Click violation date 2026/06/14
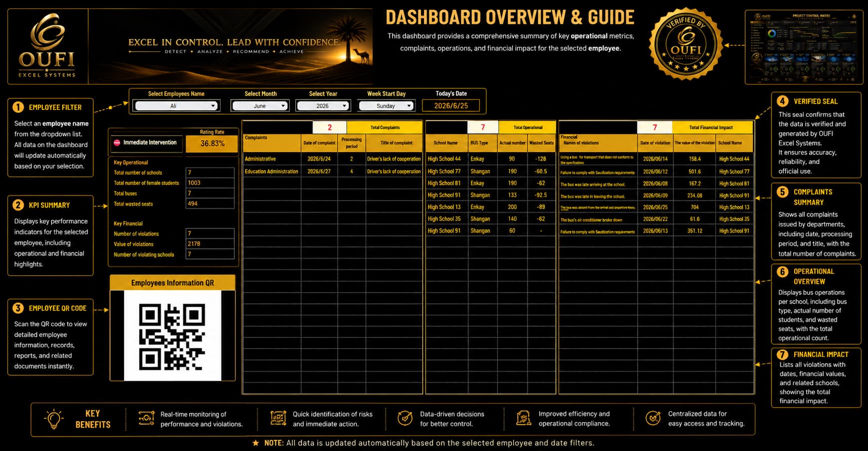The width and height of the screenshot is (868, 451). tap(655, 159)
